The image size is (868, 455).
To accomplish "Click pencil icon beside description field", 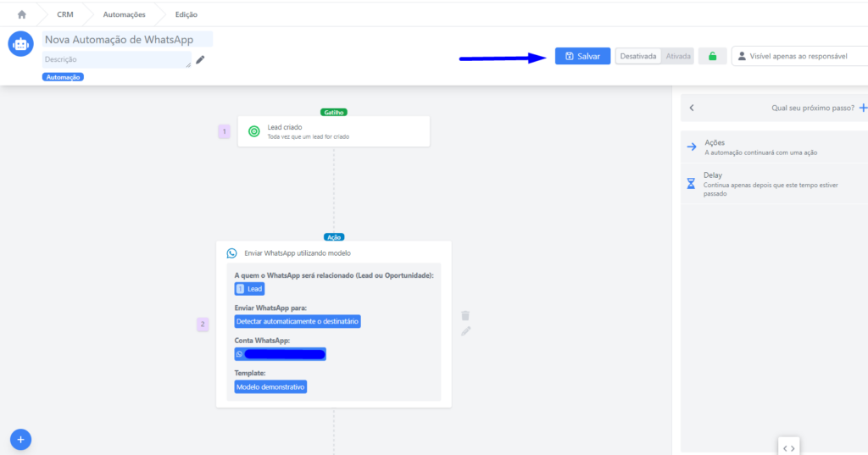I will coord(200,59).
